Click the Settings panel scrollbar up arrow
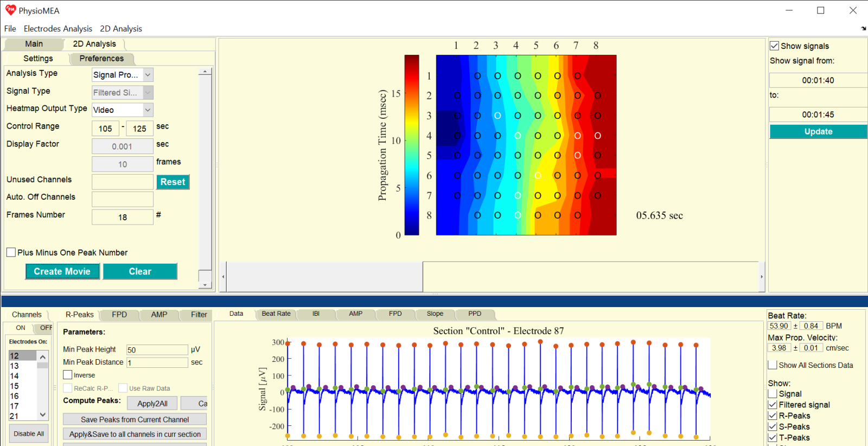868x446 pixels. click(x=205, y=72)
